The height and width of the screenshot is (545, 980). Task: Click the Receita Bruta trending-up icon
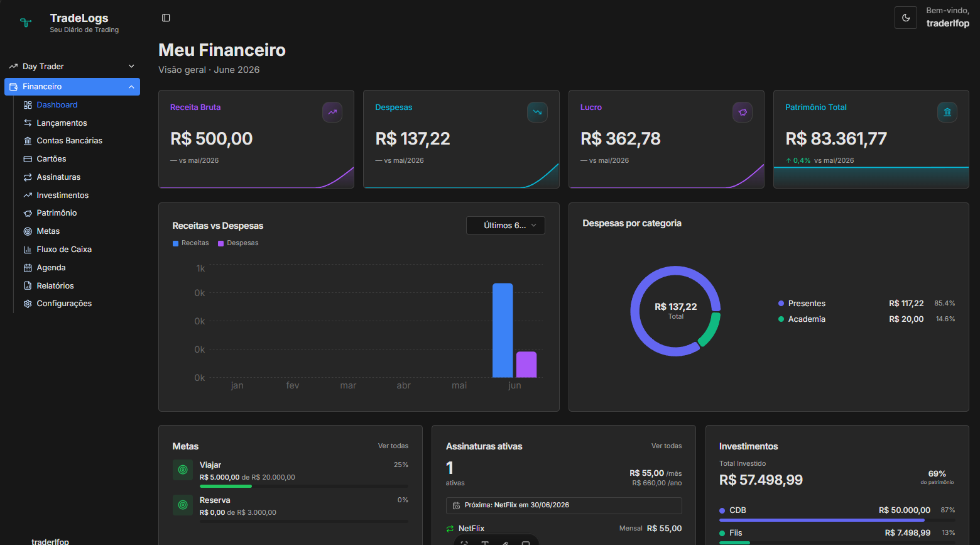click(332, 112)
